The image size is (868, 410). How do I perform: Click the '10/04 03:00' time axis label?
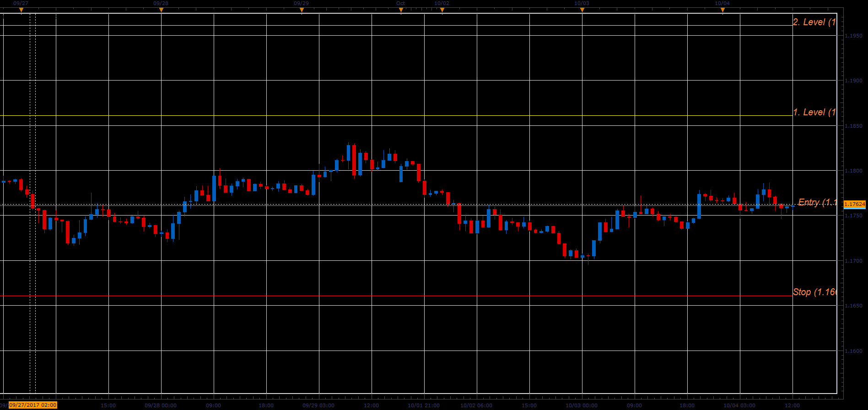739,405
